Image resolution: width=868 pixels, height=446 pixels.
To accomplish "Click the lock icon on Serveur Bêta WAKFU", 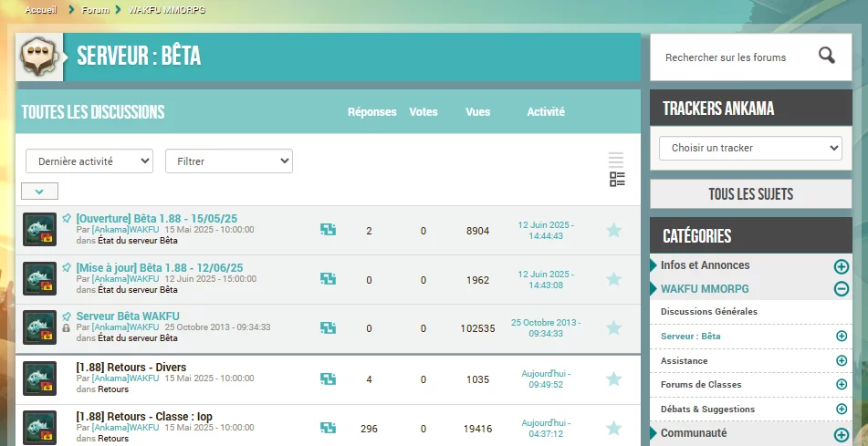I will pos(67,328).
